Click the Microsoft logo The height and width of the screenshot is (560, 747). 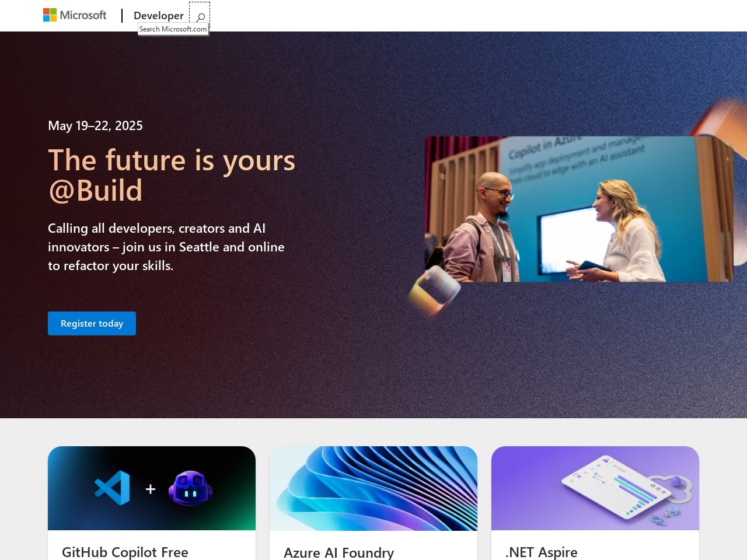[75, 15]
